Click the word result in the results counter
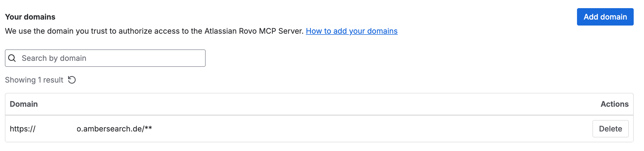The height and width of the screenshot is (151, 644). pos(53,80)
